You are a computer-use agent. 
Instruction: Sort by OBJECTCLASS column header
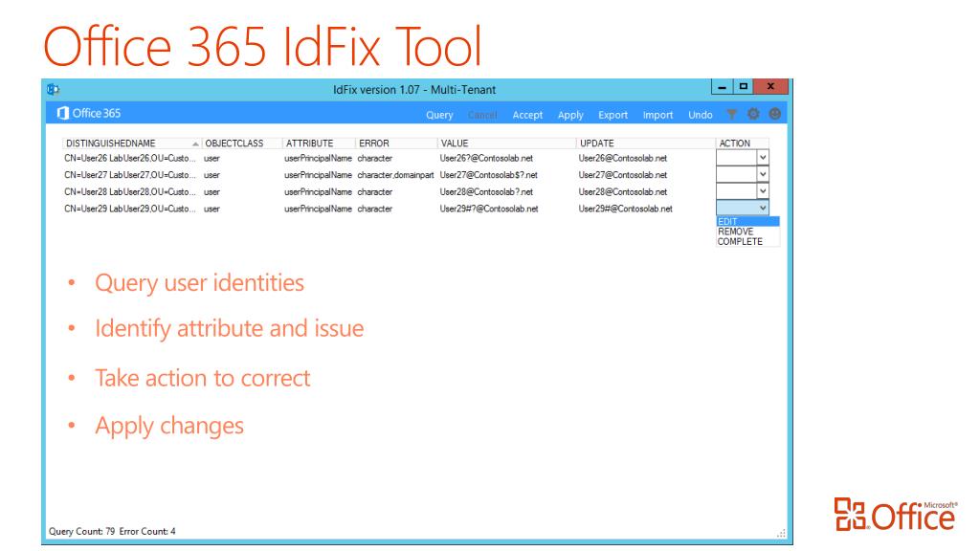pyautogui.click(x=242, y=143)
